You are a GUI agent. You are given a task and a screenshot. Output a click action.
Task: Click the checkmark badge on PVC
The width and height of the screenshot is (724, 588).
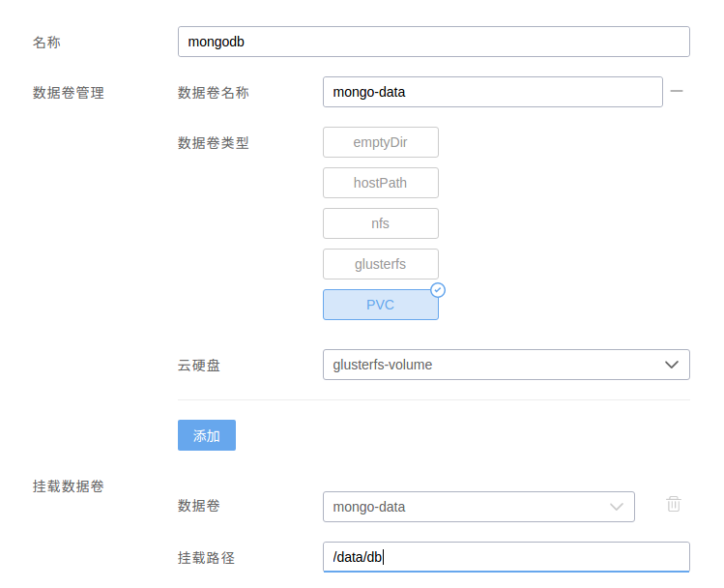click(x=438, y=290)
